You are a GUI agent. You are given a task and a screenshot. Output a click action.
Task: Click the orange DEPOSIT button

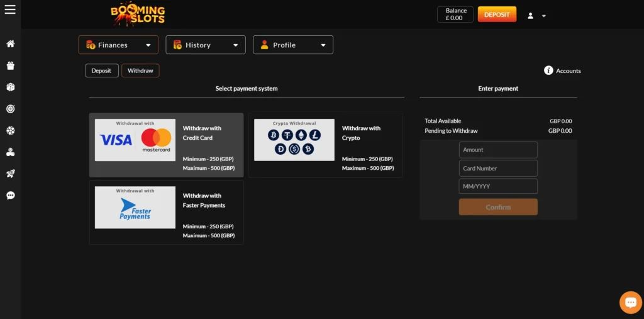(497, 14)
